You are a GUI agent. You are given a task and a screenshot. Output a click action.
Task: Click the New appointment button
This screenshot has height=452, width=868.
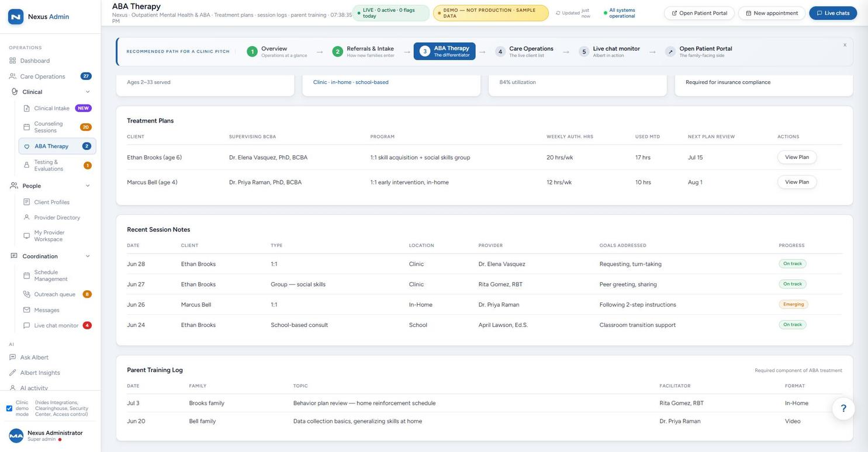point(772,13)
